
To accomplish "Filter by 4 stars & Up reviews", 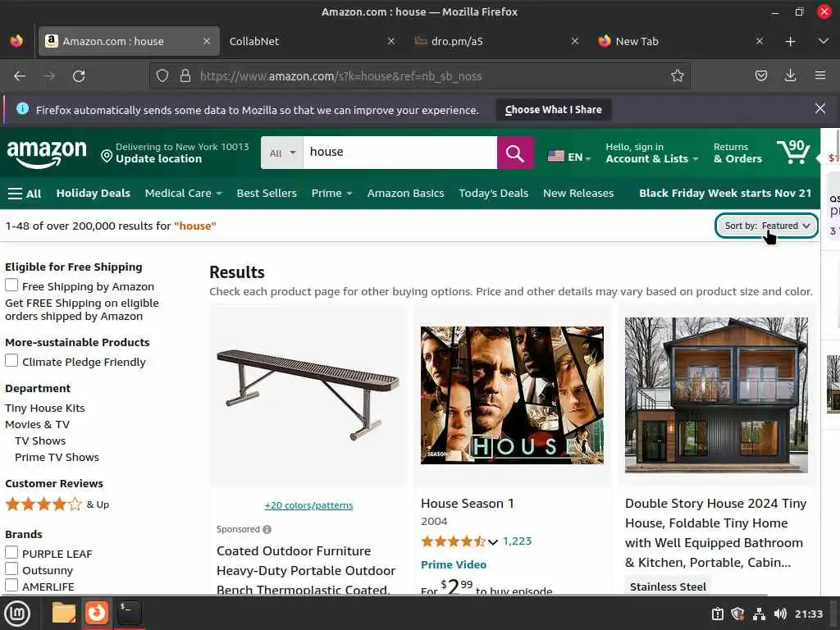I will pyautogui.click(x=57, y=504).
